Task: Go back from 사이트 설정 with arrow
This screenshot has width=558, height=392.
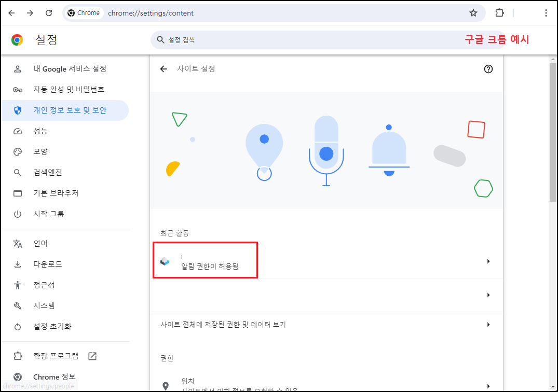Action: pyautogui.click(x=164, y=69)
